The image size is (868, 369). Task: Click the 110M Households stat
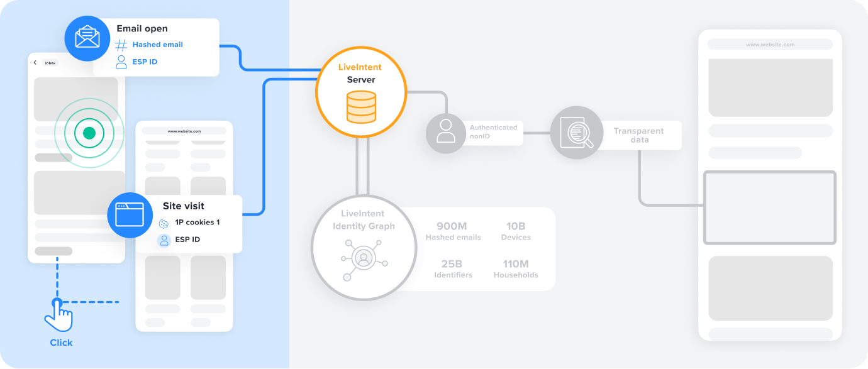click(x=516, y=269)
